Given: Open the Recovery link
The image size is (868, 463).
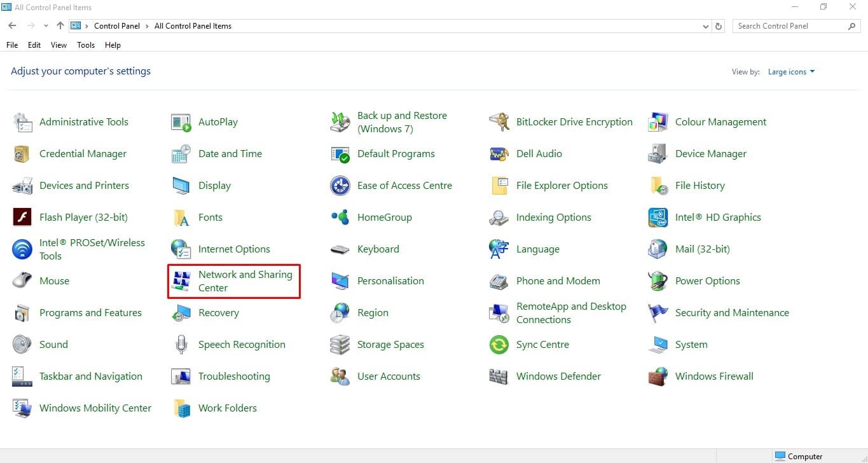Looking at the screenshot, I should pos(219,313).
